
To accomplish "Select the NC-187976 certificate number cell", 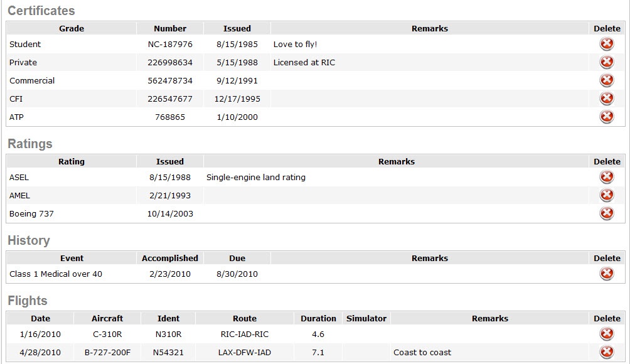I will [x=170, y=44].
